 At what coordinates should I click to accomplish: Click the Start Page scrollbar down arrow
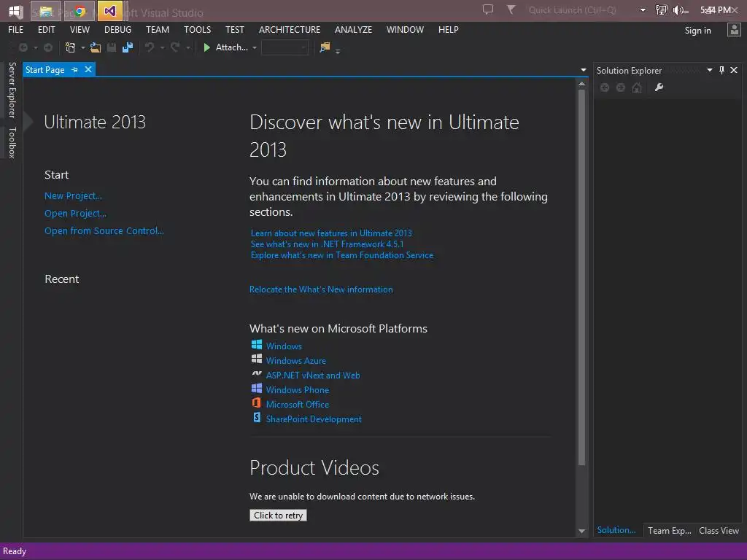point(581,531)
